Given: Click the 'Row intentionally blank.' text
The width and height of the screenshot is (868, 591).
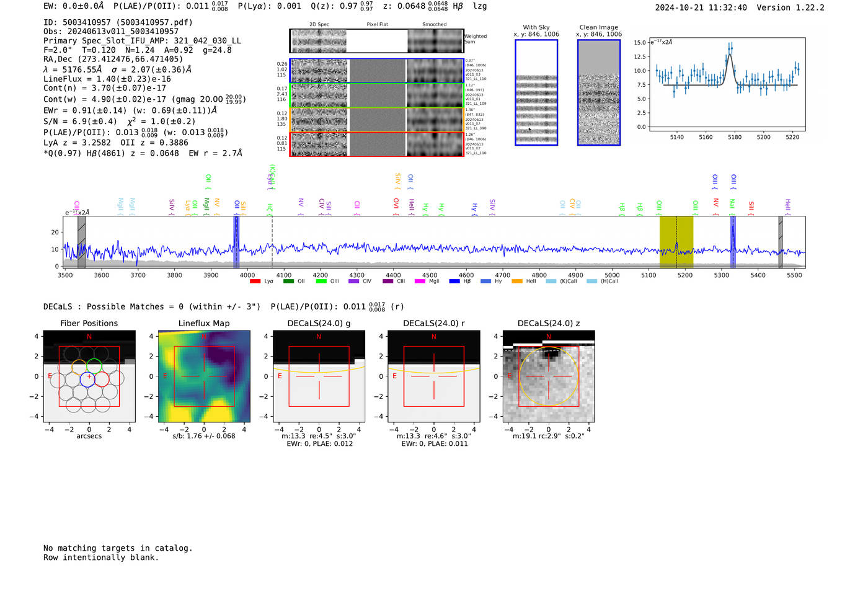Looking at the screenshot, I should click(x=101, y=558).
